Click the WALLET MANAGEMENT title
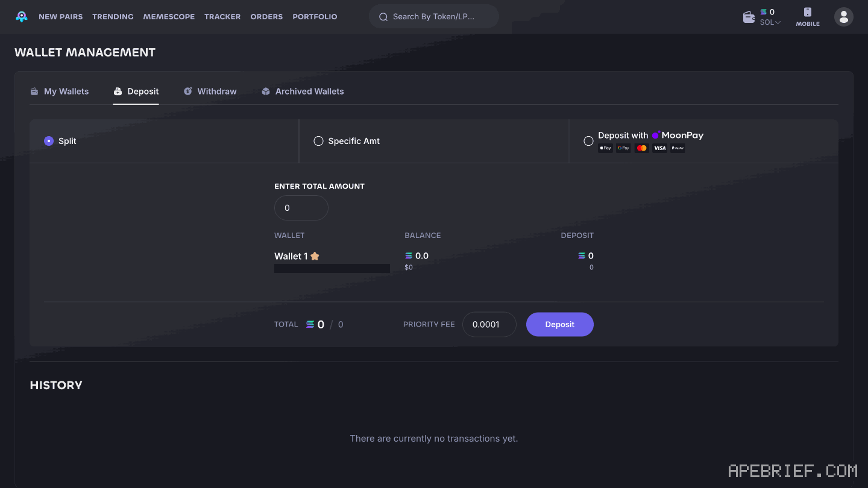This screenshot has width=868, height=488. [x=85, y=52]
